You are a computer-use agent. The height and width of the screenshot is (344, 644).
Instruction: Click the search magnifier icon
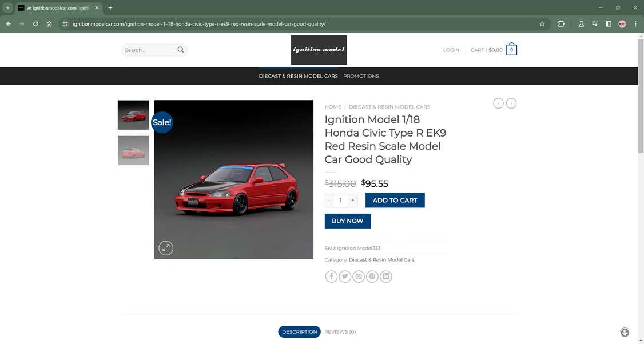[180, 50]
